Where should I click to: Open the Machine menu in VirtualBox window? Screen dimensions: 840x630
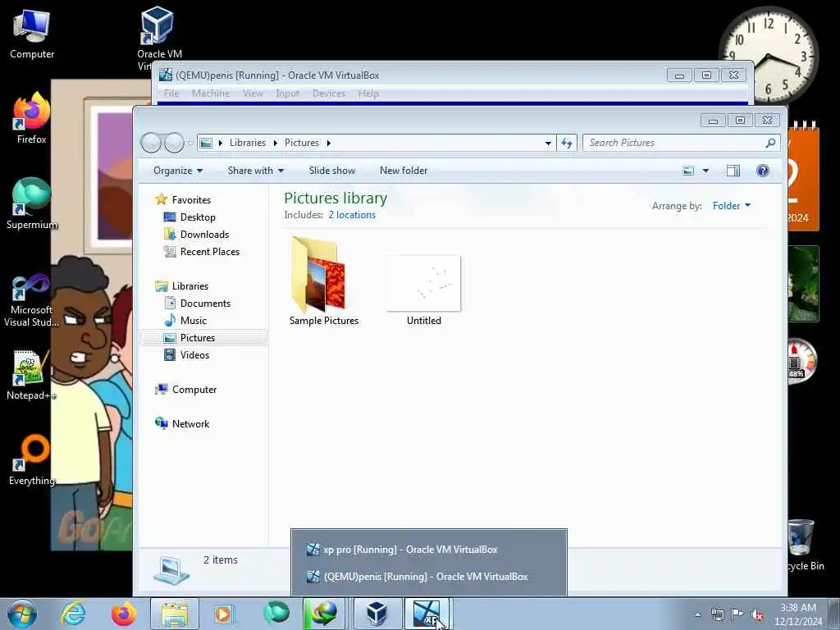click(211, 94)
